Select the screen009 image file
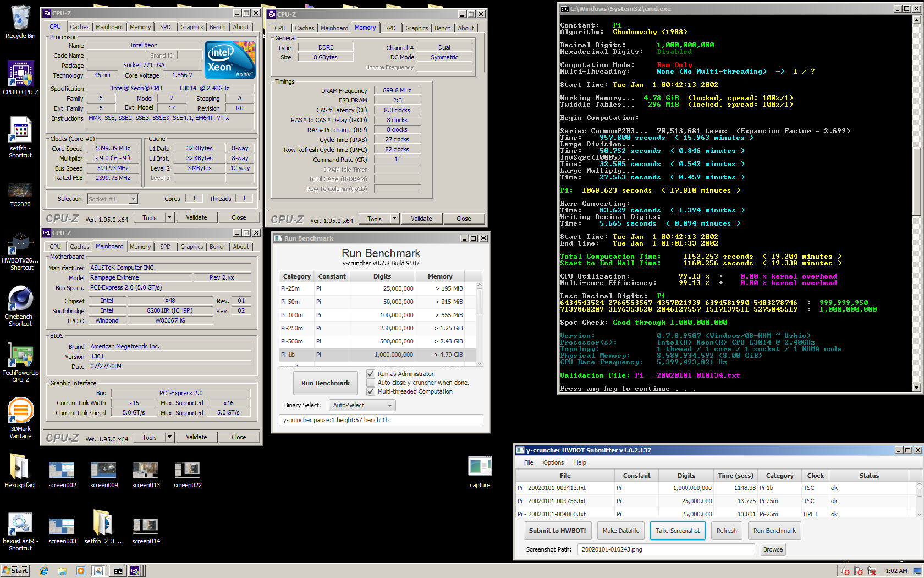This screenshot has width=924, height=578. [x=104, y=475]
